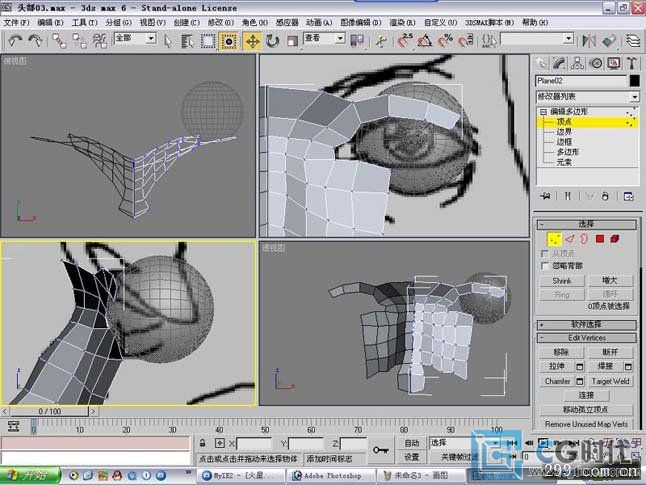
Task: Click the Redo arrow in main toolbar
Action: tap(35, 40)
